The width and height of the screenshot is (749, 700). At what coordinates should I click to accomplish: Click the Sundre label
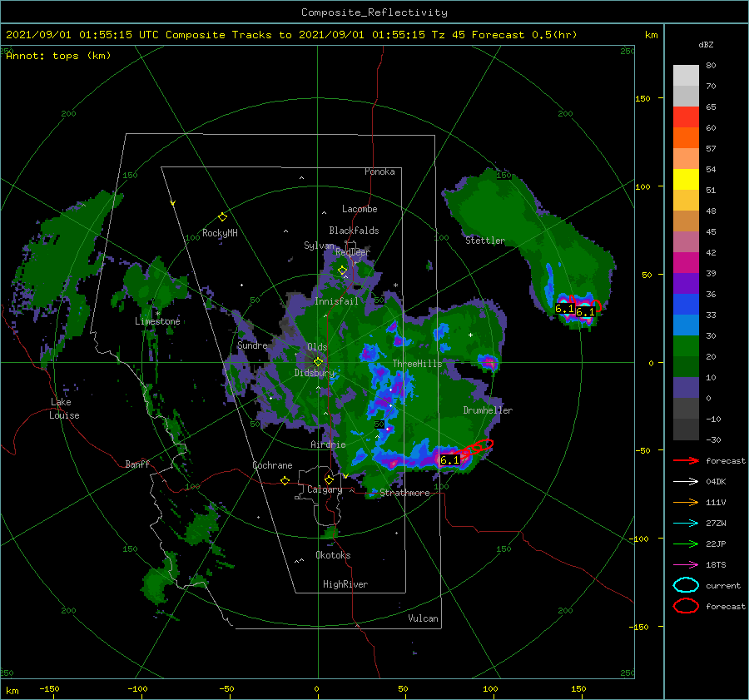tap(252, 345)
